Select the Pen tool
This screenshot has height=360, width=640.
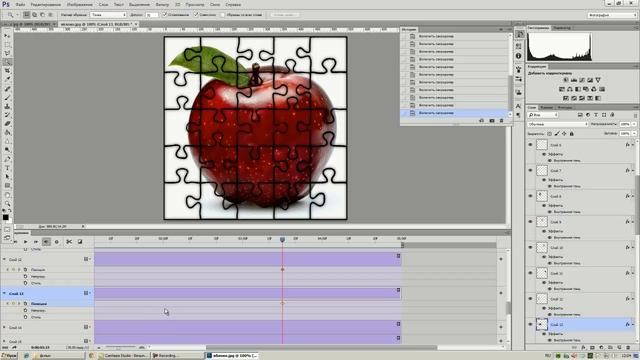pyautogui.click(x=7, y=159)
